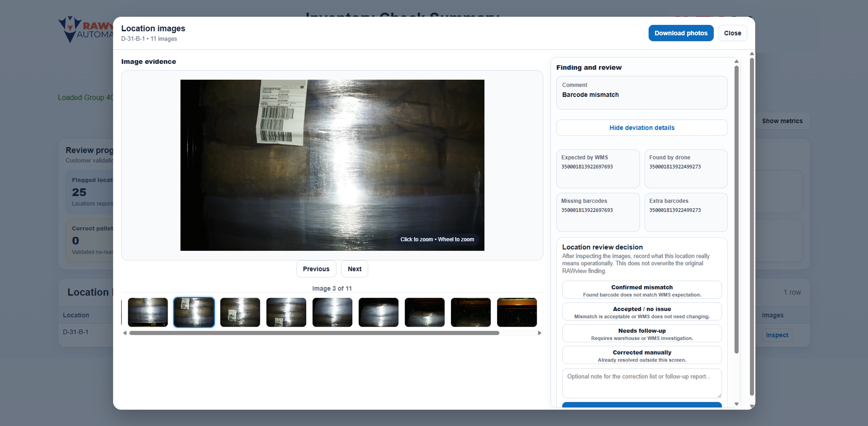Show the thumbnail for image 5

tap(286, 312)
